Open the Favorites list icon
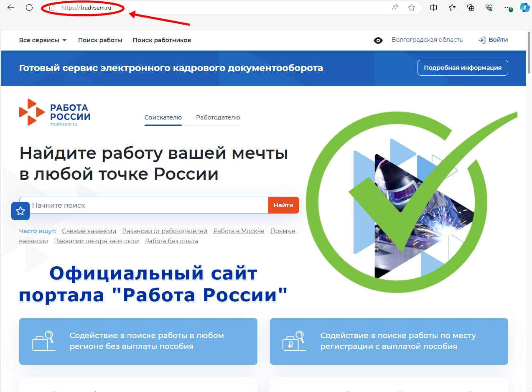The width and height of the screenshot is (532, 392). 452,8
